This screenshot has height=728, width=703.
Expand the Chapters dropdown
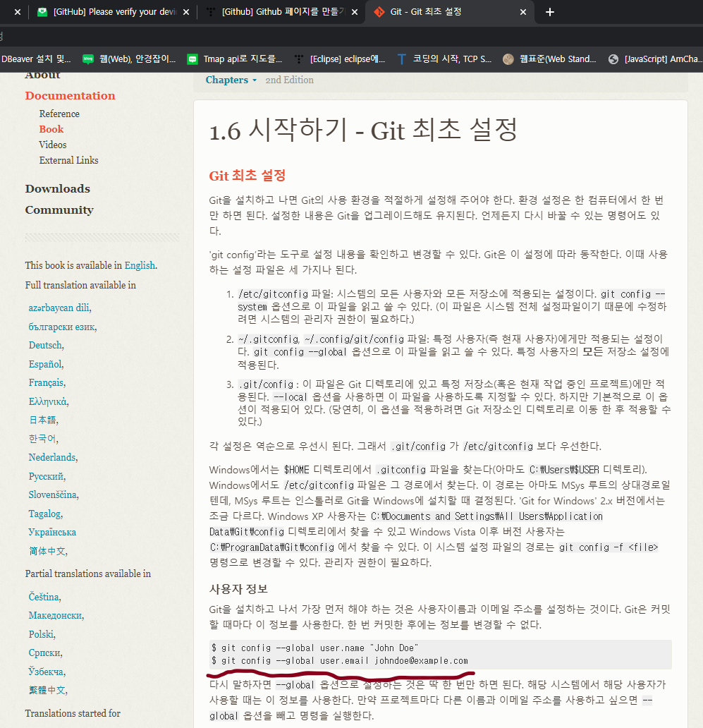(231, 80)
